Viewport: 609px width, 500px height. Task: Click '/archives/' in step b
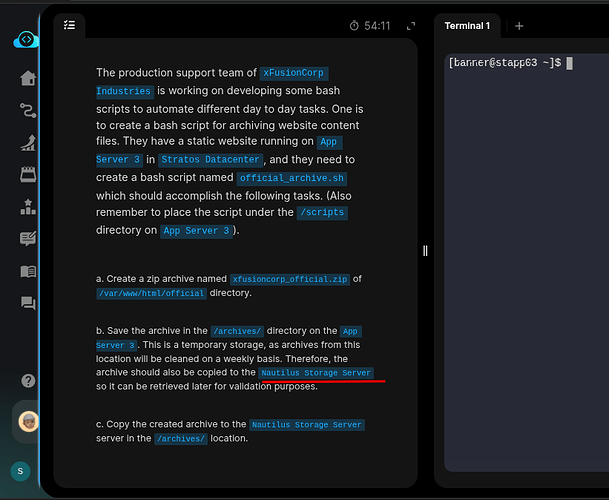(x=237, y=331)
